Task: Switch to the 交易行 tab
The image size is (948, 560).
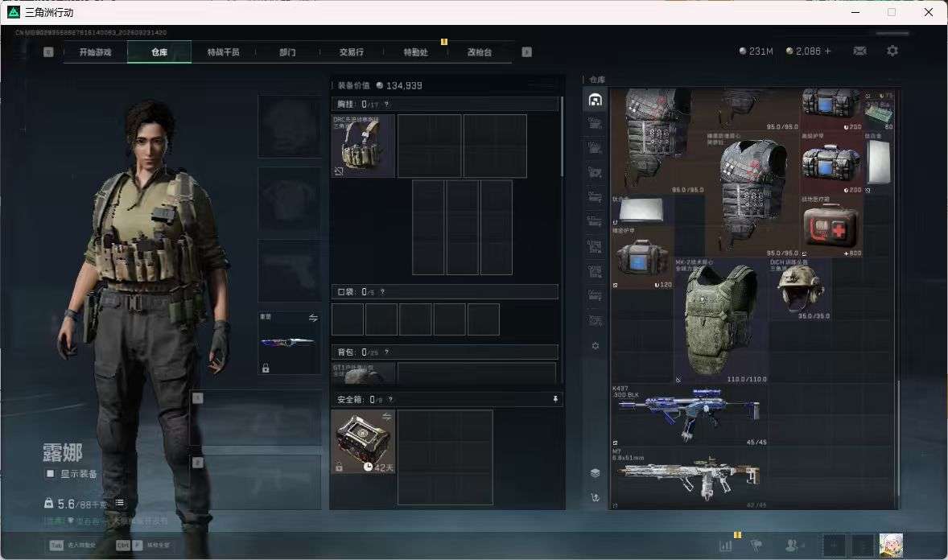Action: [x=351, y=52]
